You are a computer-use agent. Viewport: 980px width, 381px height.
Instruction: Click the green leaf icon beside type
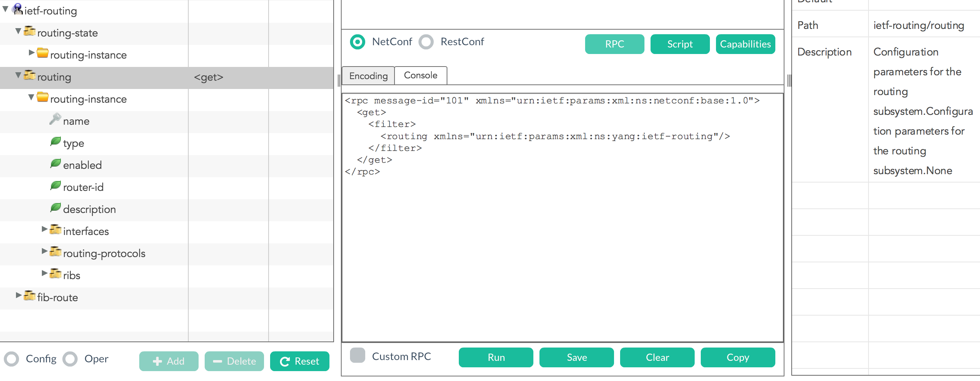(x=56, y=141)
